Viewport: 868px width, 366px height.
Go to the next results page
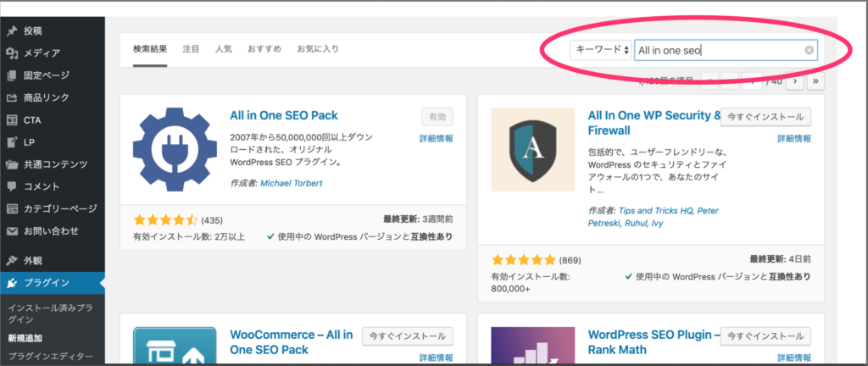(795, 81)
